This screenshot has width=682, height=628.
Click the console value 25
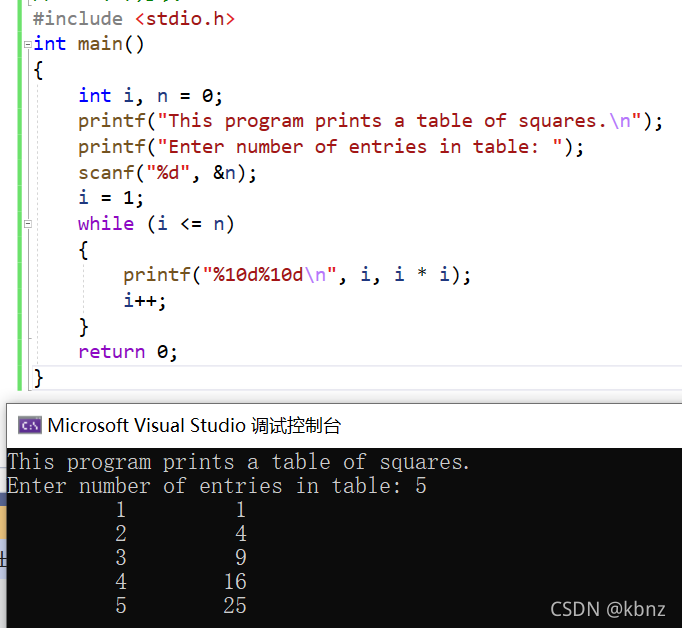[235, 606]
